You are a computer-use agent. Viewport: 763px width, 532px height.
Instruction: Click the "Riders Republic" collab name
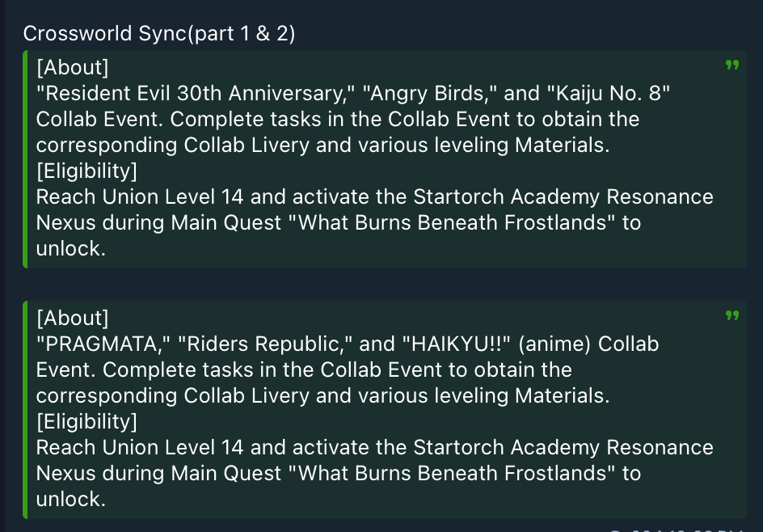coord(264,344)
